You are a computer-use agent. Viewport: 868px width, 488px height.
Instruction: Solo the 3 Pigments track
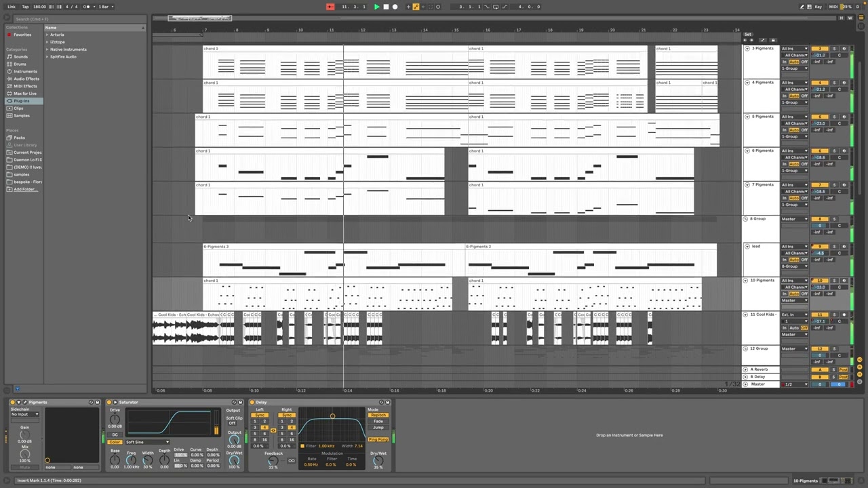coord(835,49)
